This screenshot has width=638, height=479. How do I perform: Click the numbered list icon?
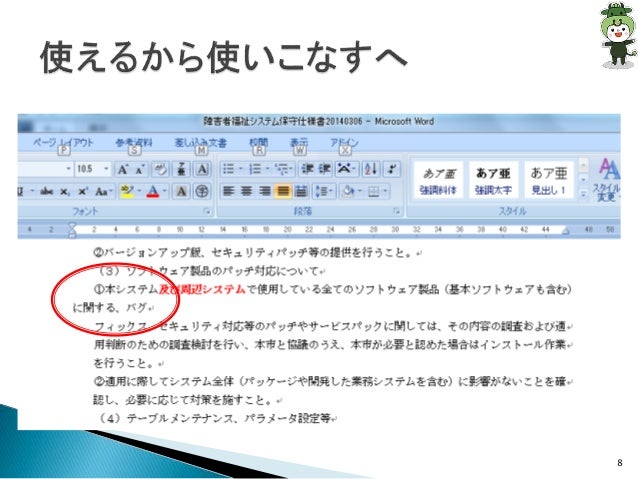(255, 169)
